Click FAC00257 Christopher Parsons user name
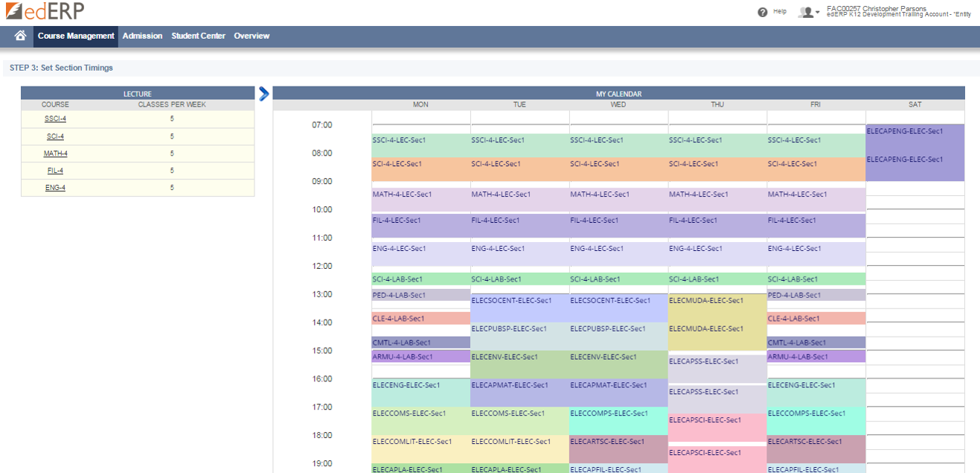The height and width of the screenshot is (473, 980). tap(877, 8)
